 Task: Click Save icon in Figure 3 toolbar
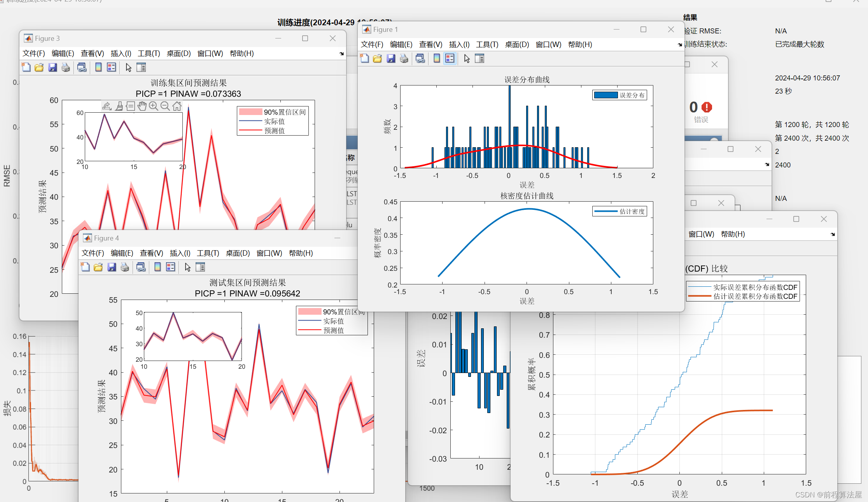tap(52, 67)
